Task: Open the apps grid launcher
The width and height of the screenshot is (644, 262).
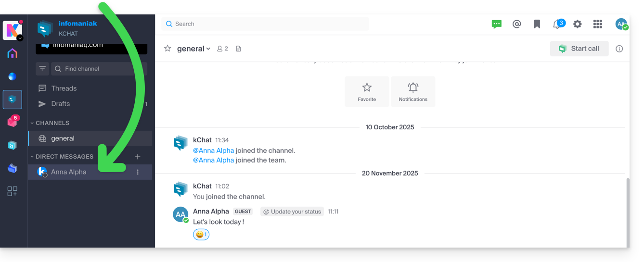Action: pos(598,24)
